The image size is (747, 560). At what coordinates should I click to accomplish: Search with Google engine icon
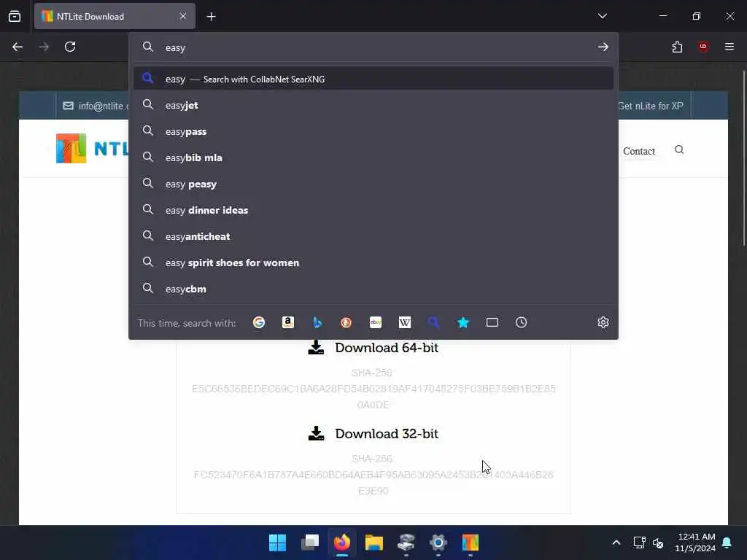tap(259, 322)
